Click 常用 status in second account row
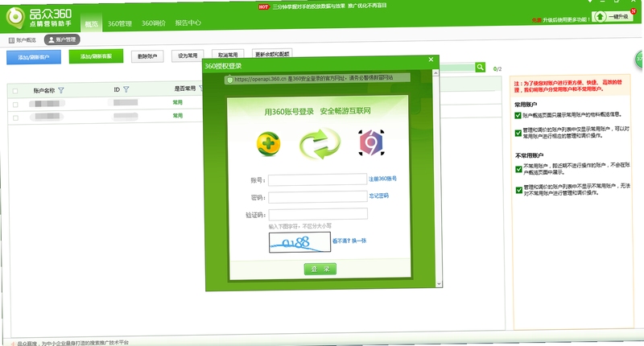 [177, 116]
